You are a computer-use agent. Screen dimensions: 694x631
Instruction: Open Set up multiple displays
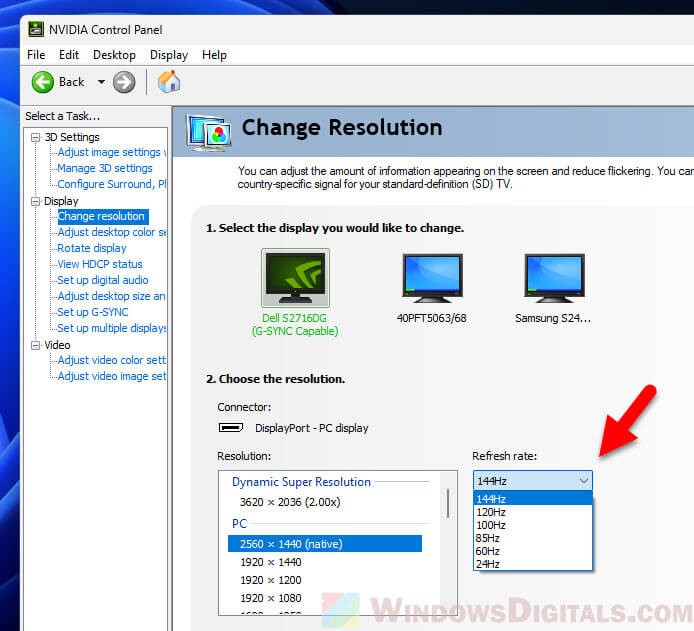coord(112,328)
